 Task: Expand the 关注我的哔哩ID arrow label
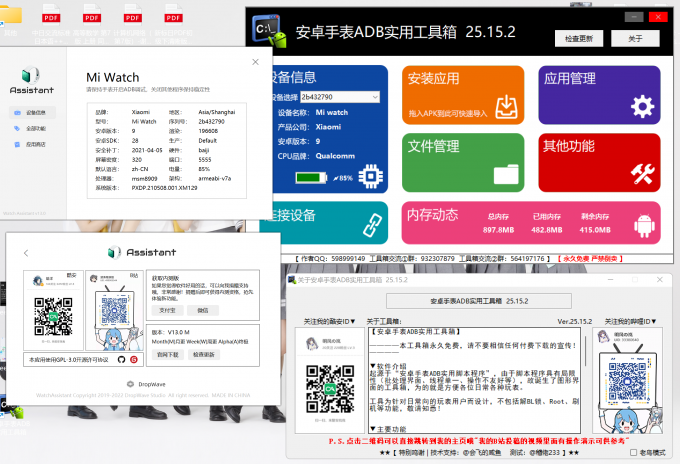[631, 321]
